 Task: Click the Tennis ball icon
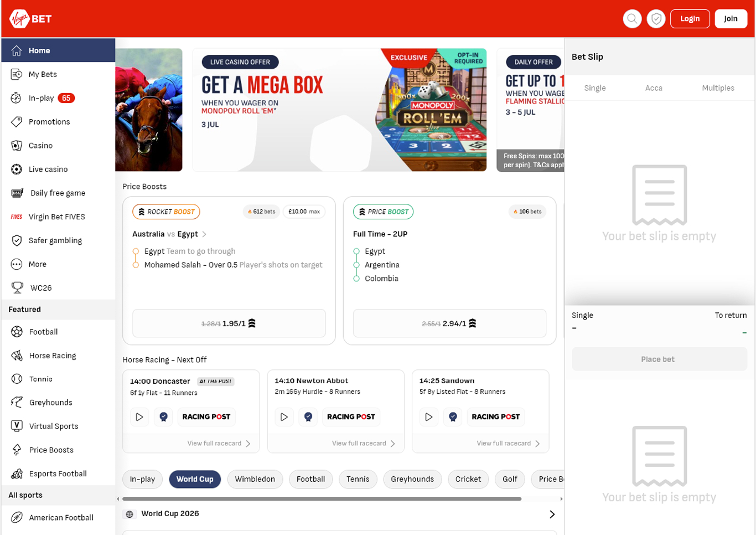[17, 379]
